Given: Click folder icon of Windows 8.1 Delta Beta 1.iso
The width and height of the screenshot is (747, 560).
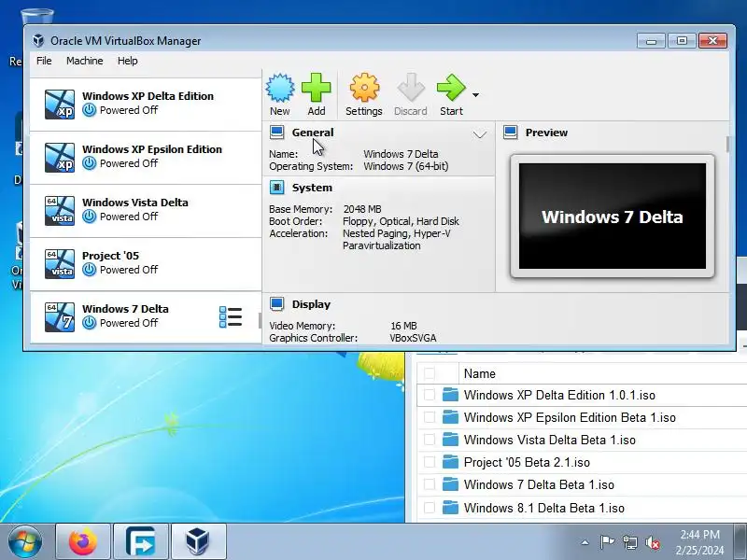Looking at the screenshot, I should coord(450,508).
